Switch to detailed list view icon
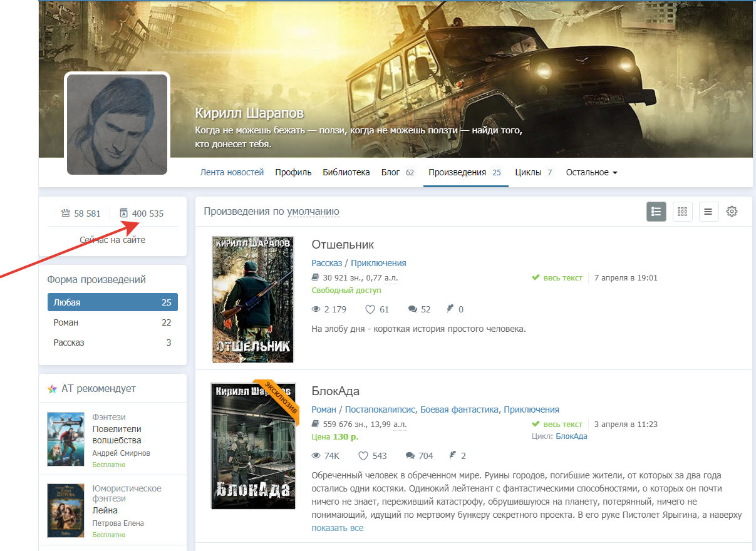The height and width of the screenshot is (551, 756). (x=656, y=212)
